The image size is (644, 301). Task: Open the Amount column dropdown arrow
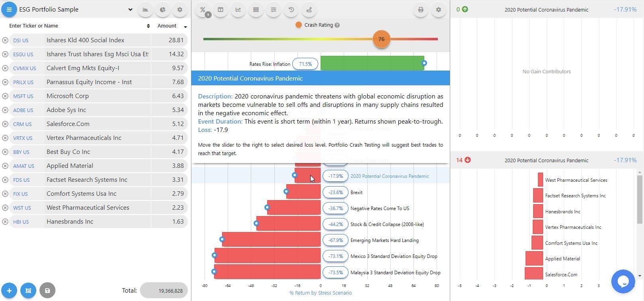click(x=185, y=27)
